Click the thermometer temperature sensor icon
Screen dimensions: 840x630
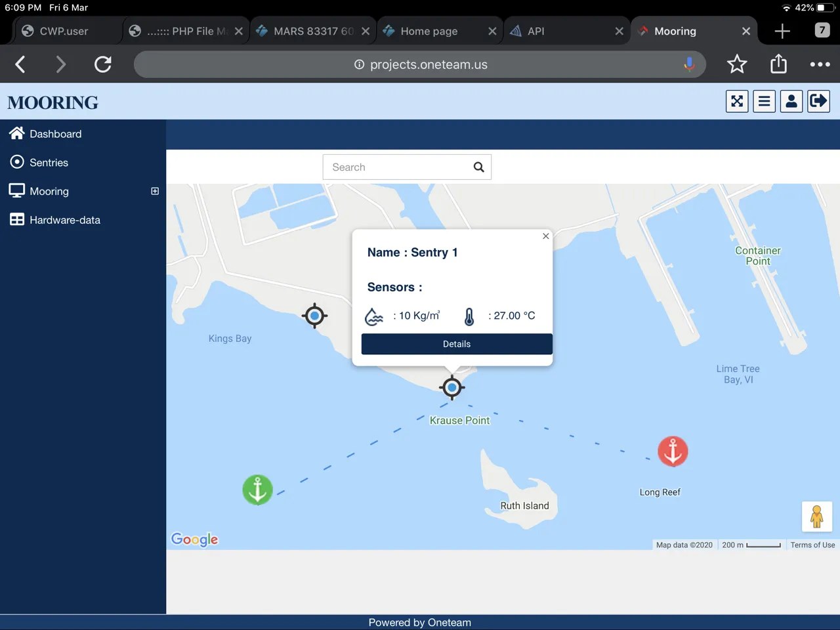point(469,317)
